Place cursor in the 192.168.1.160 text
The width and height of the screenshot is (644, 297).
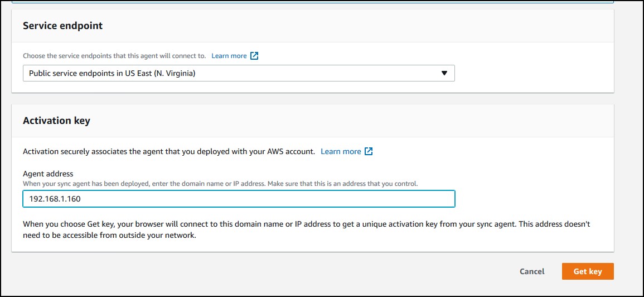[55, 199]
